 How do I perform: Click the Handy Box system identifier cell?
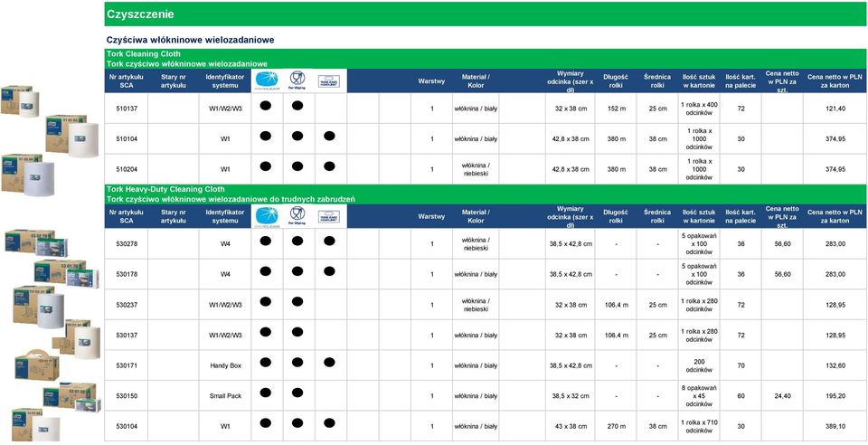tap(225, 365)
